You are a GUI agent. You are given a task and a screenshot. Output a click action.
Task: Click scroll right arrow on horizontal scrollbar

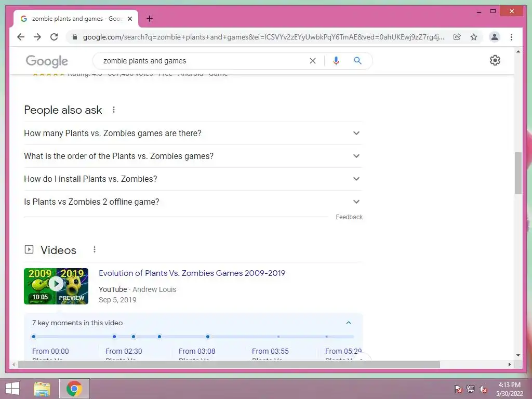click(x=510, y=364)
